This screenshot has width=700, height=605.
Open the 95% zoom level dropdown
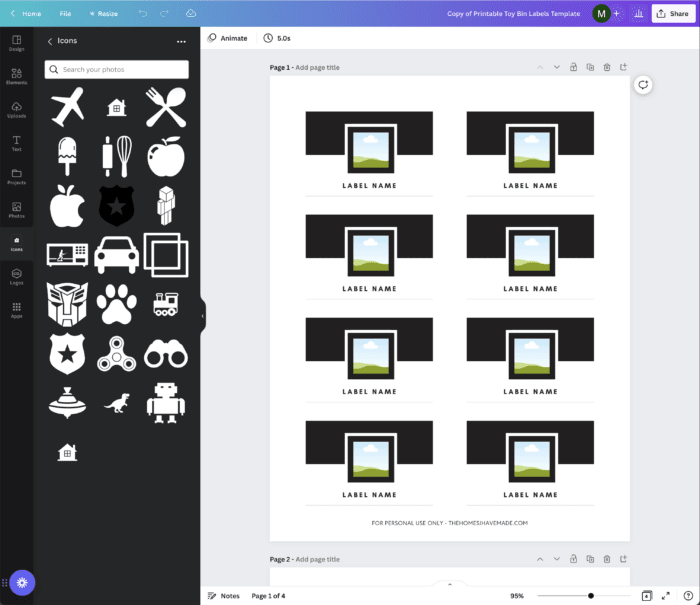click(518, 595)
